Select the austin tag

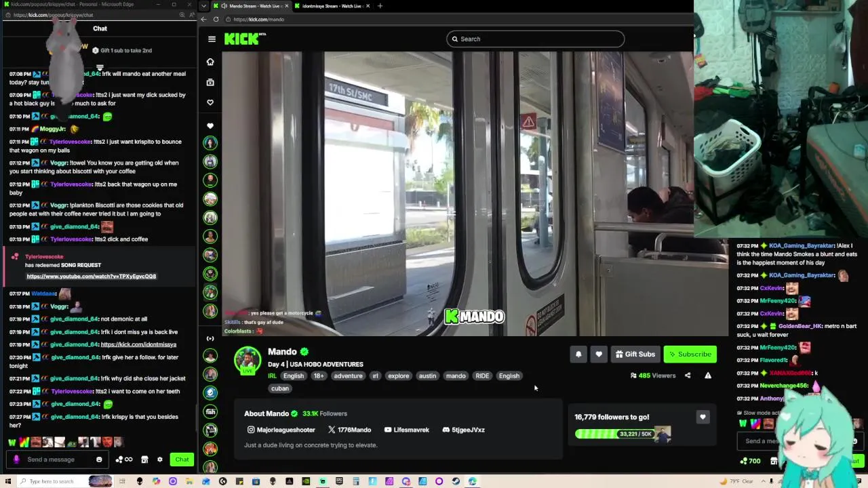(x=427, y=376)
